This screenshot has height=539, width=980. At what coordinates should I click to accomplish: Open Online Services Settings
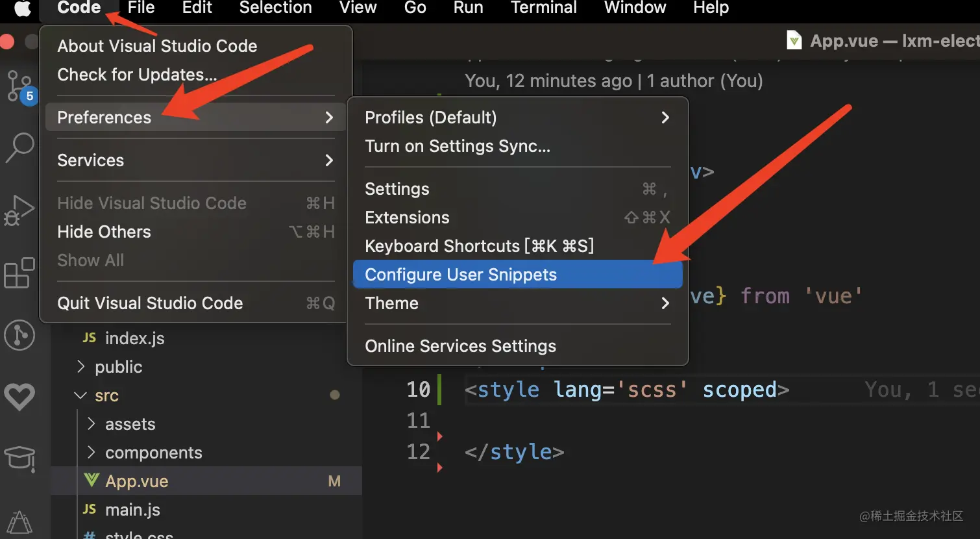pos(518,346)
